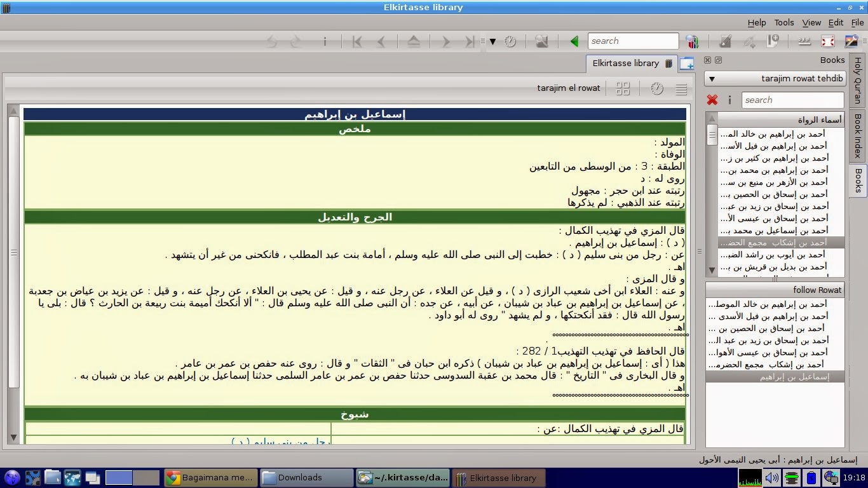Open the taskbar start menu globe
Screen dimensions: 868x488
click(11, 477)
